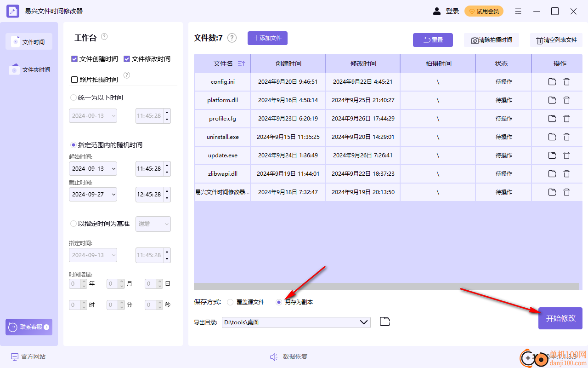588x368 pixels.
Task: Browse export directory with folder icon
Action: click(x=385, y=322)
